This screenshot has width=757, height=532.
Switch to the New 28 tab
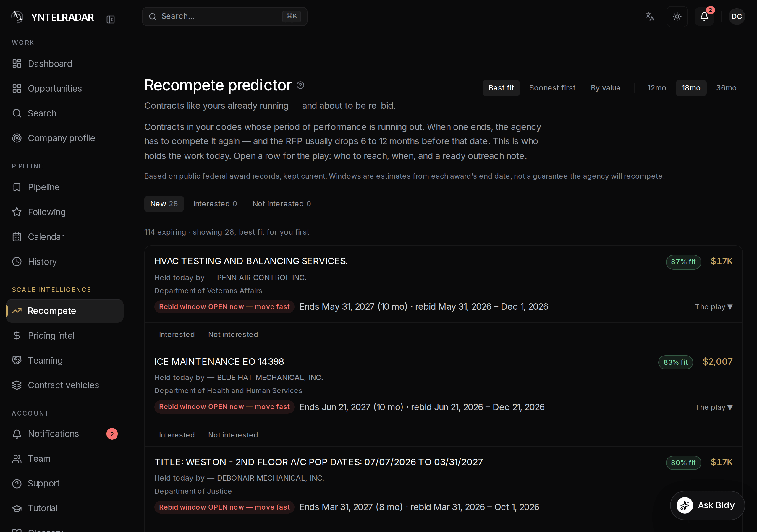tap(164, 204)
